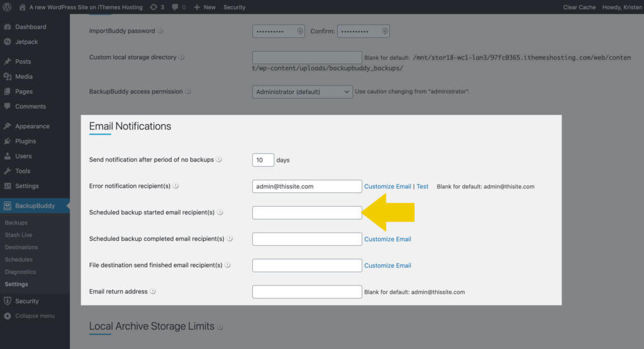Open the Plugins menu icon

tap(8, 141)
